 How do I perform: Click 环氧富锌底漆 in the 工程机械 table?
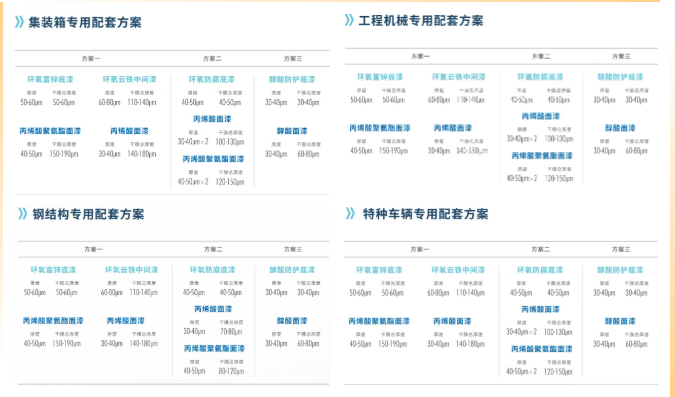[x=380, y=77]
